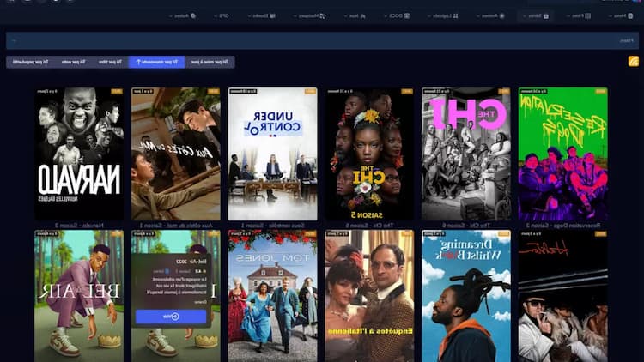
Task: Open The Chi Saison 5 poster
Action: [369, 154]
